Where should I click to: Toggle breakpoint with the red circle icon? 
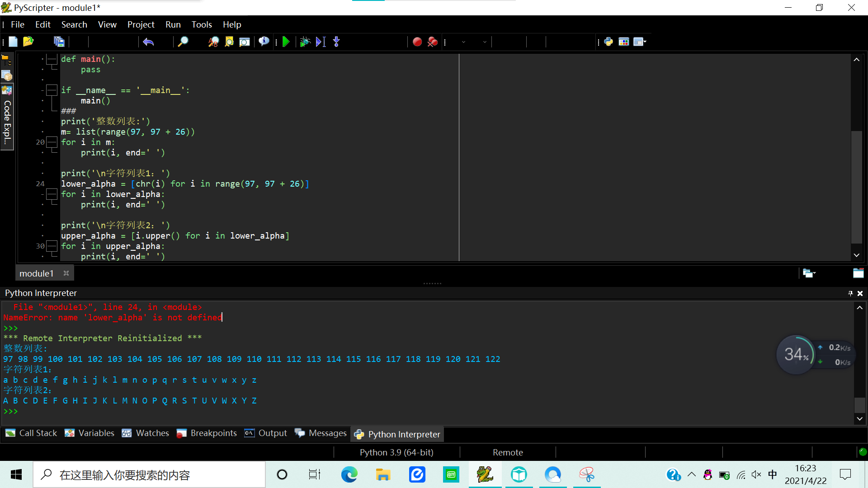click(417, 42)
